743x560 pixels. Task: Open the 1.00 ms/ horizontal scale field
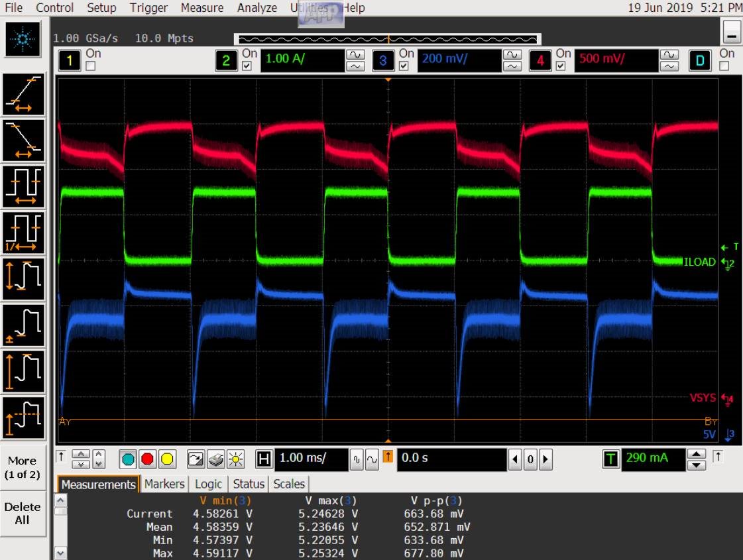(x=310, y=459)
